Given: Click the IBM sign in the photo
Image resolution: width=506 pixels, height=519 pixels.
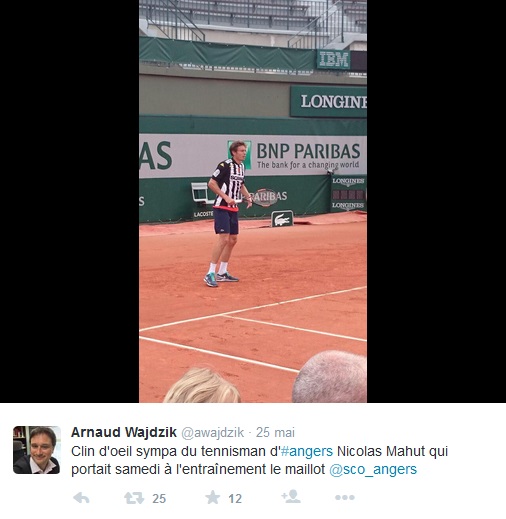Looking at the screenshot, I should (333, 60).
